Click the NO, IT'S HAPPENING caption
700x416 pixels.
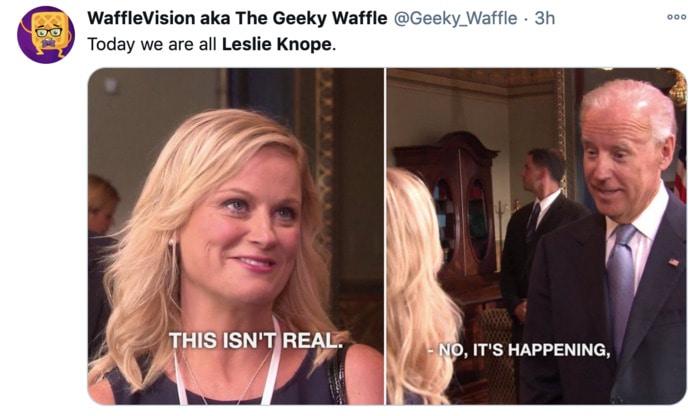[x=519, y=350]
